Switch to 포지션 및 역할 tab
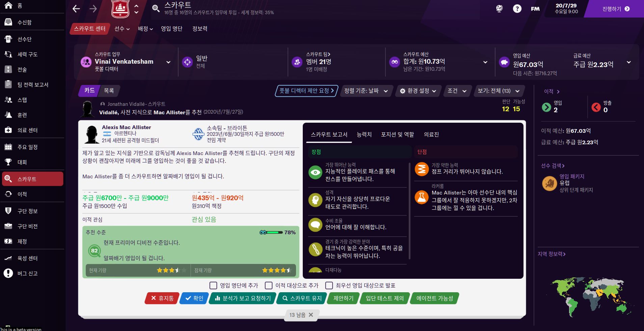The width and height of the screenshot is (644, 331). point(397,134)
